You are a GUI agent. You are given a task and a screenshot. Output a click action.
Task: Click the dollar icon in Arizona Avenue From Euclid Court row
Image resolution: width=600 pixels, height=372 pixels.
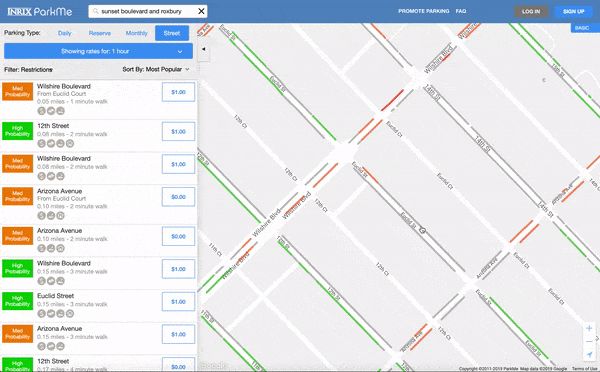[41, 215]
